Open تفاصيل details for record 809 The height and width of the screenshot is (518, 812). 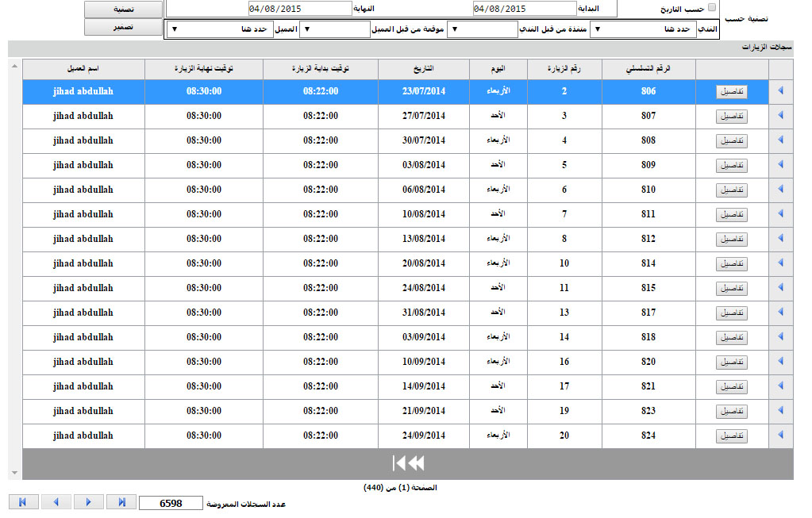pos(732,165)
